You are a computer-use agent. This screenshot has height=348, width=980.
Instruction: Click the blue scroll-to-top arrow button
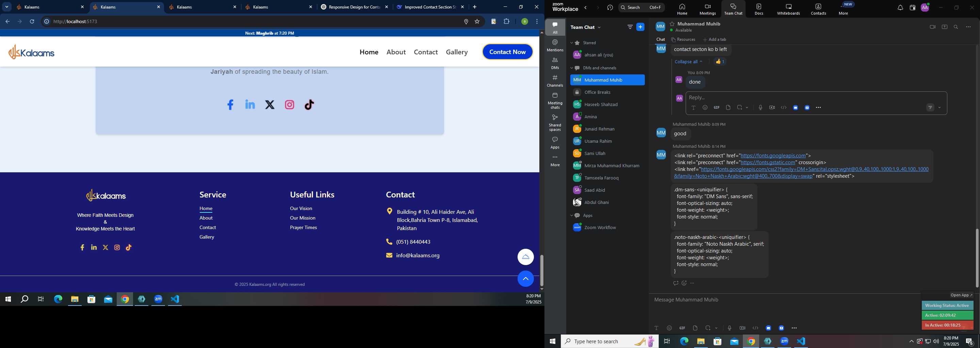pos(525,279)
